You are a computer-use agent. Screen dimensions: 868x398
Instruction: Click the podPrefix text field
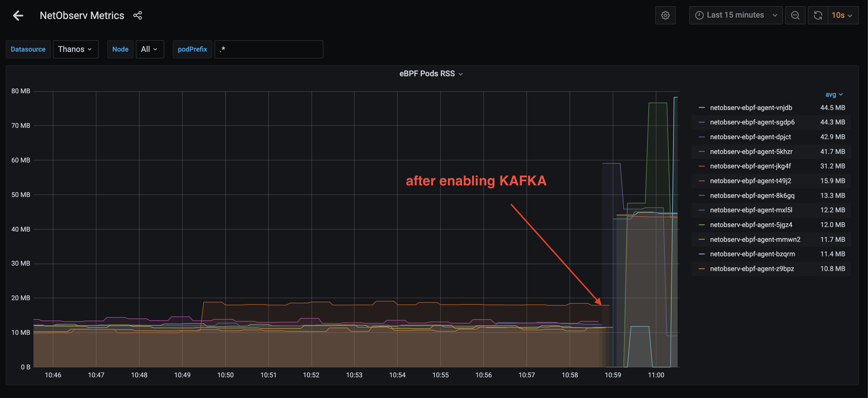(269, 50)
